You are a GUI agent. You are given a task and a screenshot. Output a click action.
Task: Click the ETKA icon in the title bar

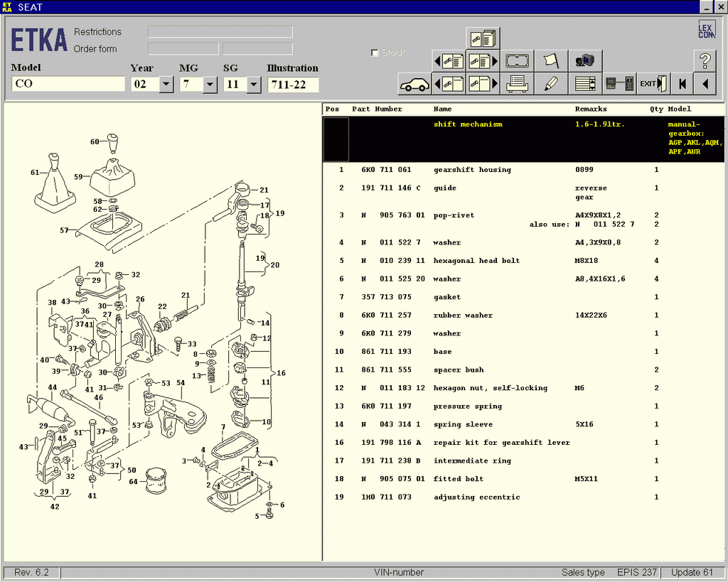[x=7, y=7]
